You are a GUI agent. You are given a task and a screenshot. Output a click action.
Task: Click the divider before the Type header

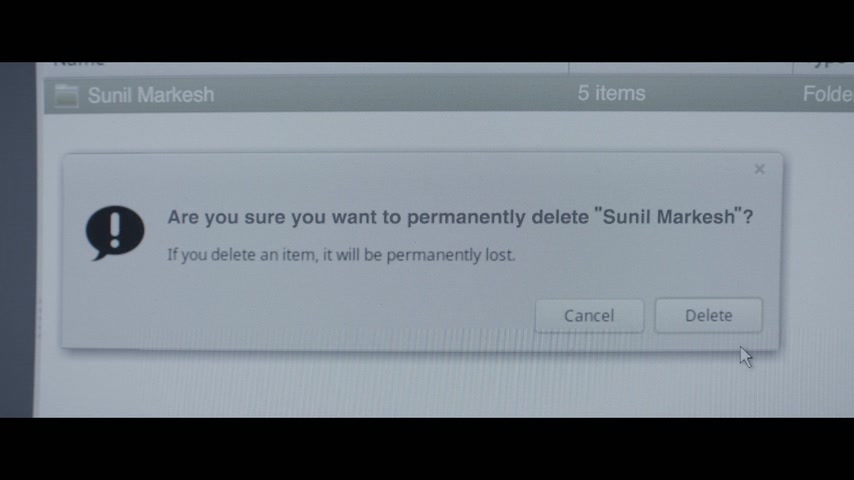(x=793, y=68)
